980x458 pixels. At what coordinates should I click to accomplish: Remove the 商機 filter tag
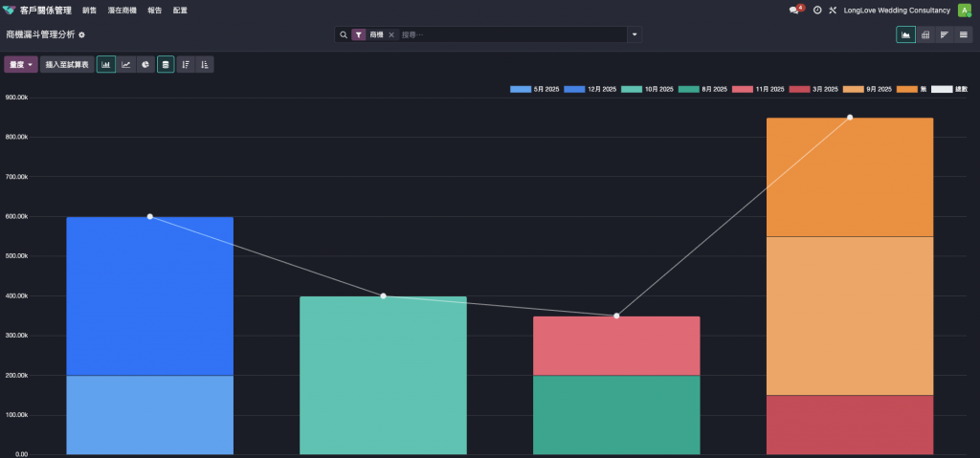click(x=391, y=35)
